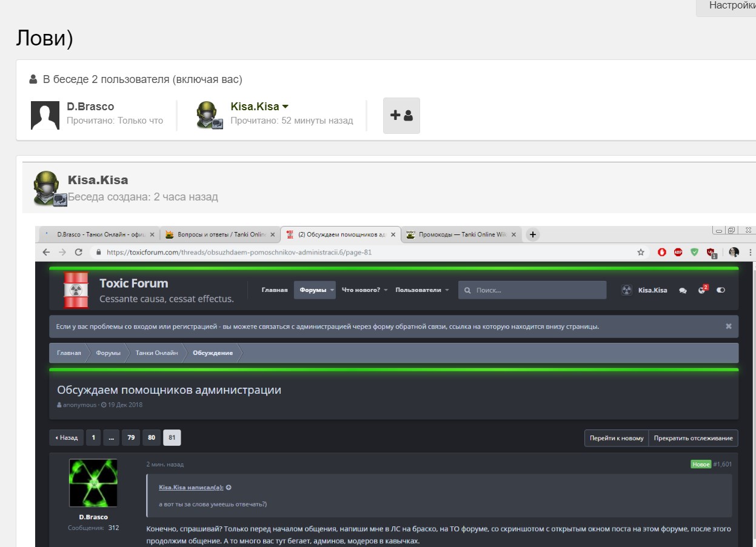
Task: Go to Обсуждение breadcrumb
Action: [x=213, y=353]
